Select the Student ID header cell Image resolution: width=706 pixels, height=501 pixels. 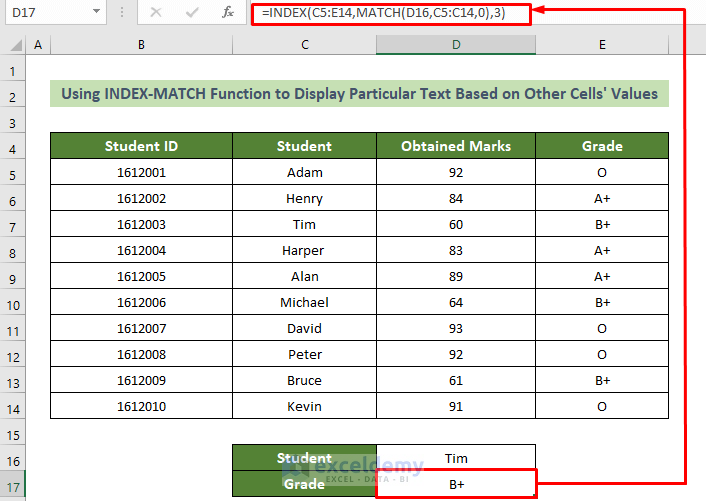click(141, 146)
